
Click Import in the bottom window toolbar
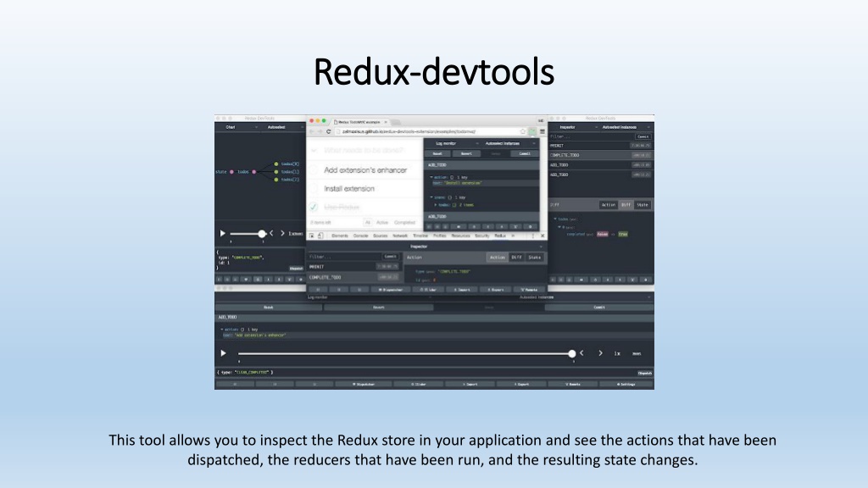coord(470,384)
